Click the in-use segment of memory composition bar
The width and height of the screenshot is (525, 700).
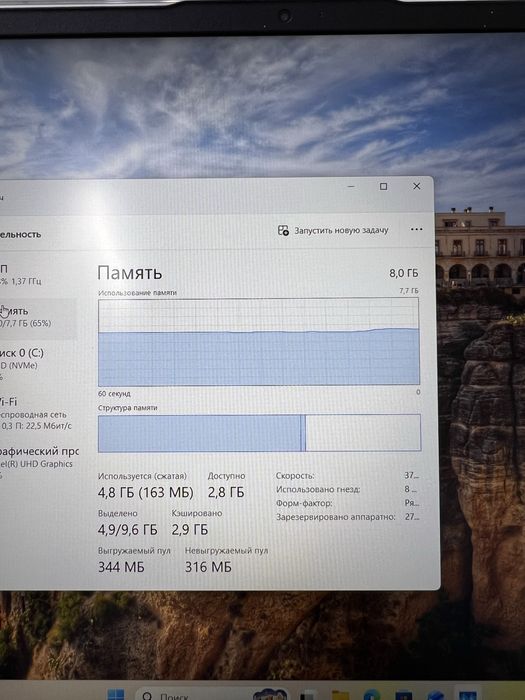[x=199, y=433]
